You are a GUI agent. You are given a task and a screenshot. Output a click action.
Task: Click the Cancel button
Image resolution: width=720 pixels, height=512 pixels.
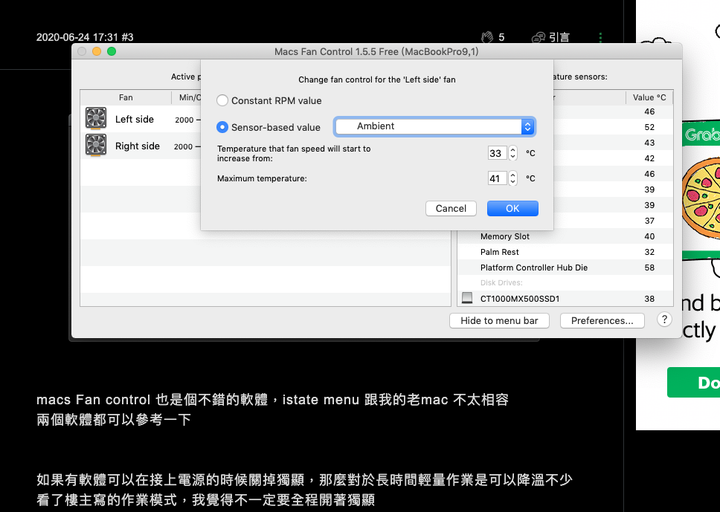451,208
